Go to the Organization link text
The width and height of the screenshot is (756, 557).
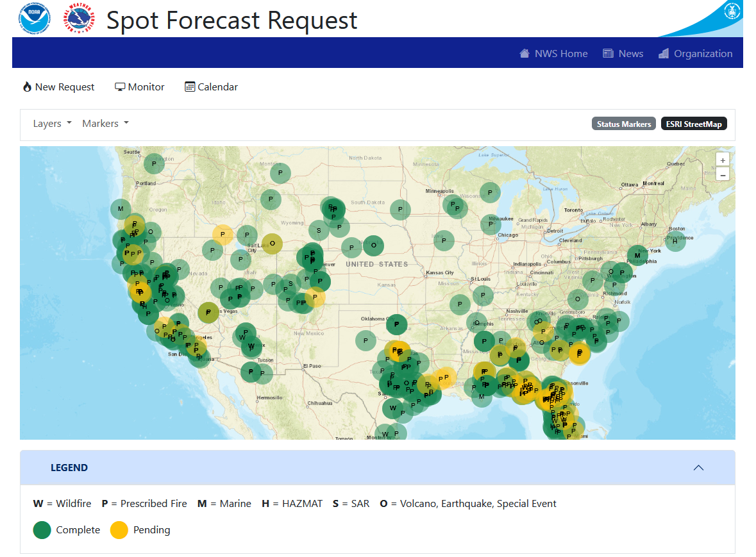(x=703, y=54)
